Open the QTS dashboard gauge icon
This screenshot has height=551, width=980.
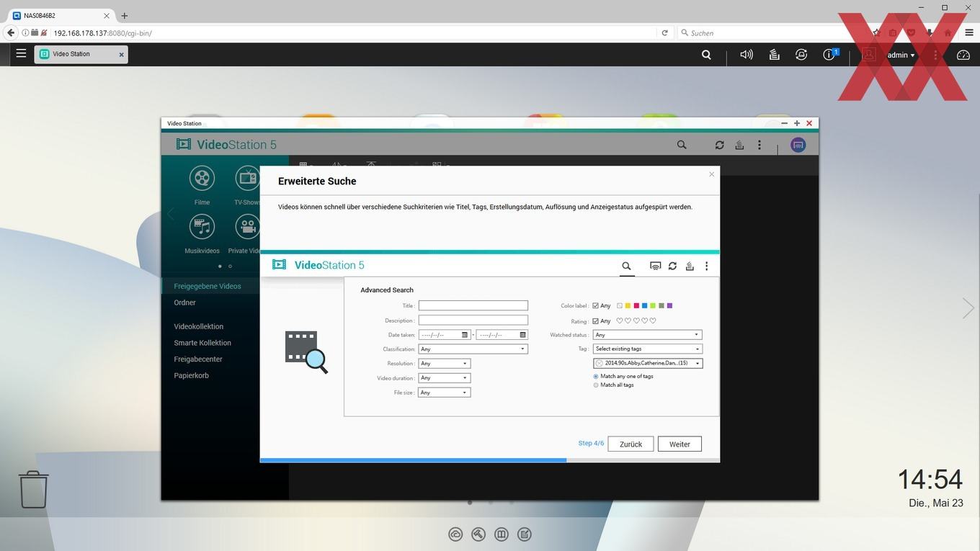click(963, 54)
